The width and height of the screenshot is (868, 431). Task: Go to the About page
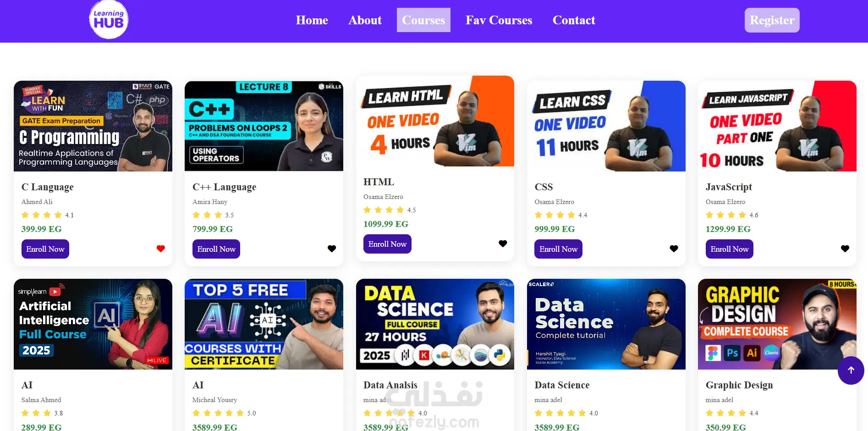coord(365,20)
